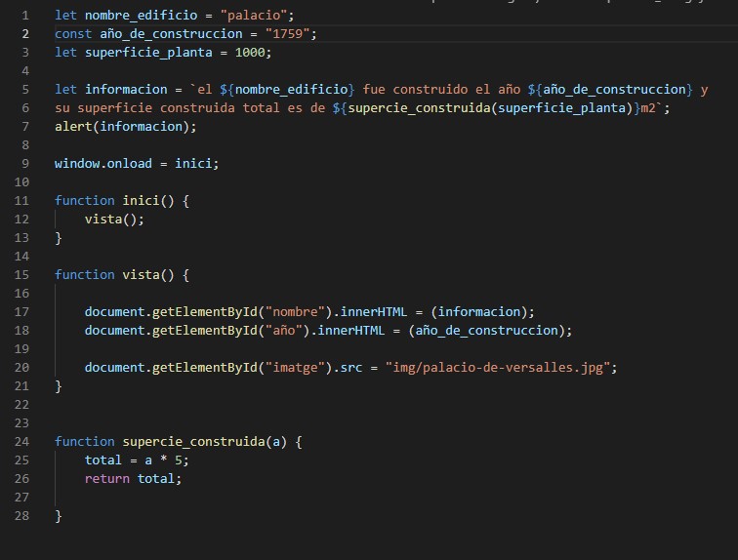This screenshot has width=738, height=560.
Task: Click the "nombre" element id string
Action: pos(296,312)
